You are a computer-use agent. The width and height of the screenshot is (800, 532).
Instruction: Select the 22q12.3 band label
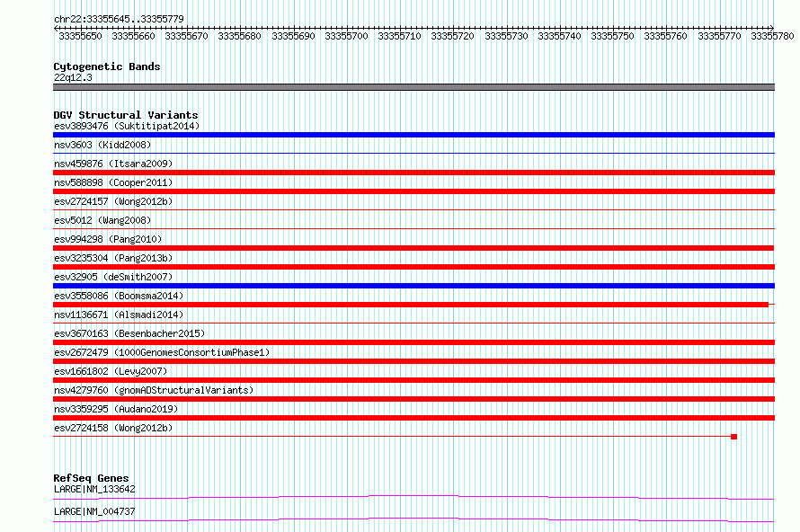[73, 77]
